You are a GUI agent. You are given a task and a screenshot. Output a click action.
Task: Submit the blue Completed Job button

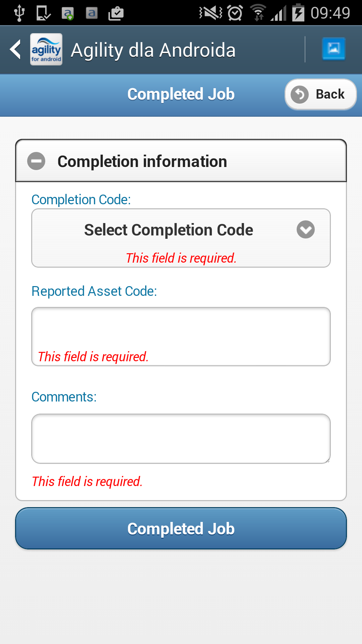181,529
